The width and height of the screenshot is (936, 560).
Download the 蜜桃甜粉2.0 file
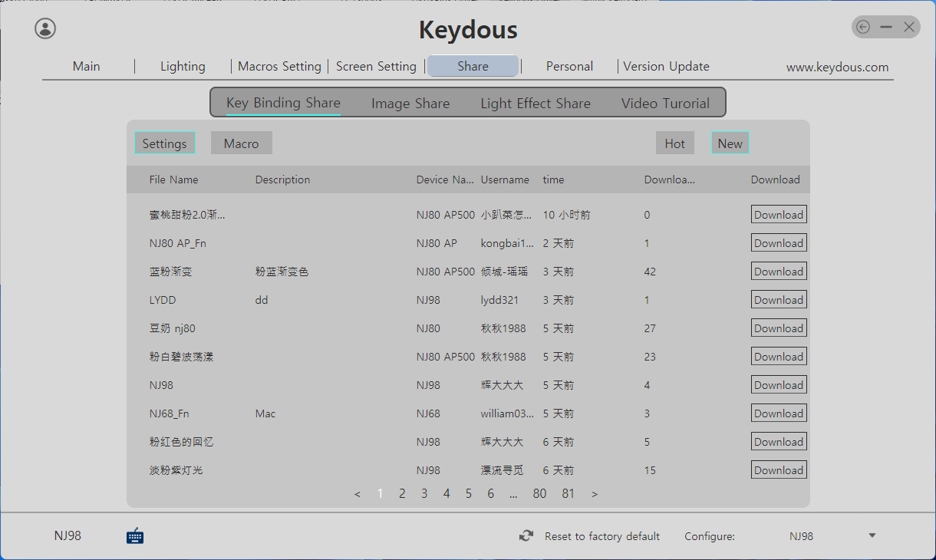coord(779,215)
